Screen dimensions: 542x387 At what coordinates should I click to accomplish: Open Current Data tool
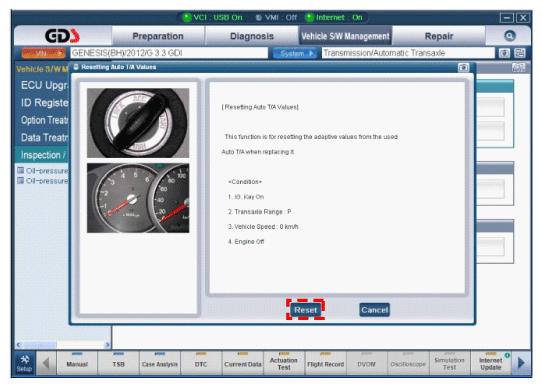coord(243,364)
